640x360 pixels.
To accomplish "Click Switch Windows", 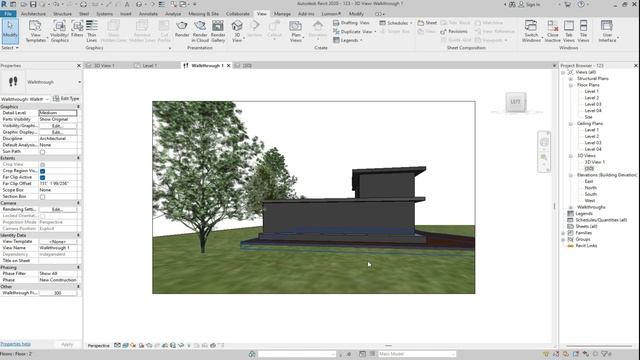I will pyautogui.click(x=531, y=31).
